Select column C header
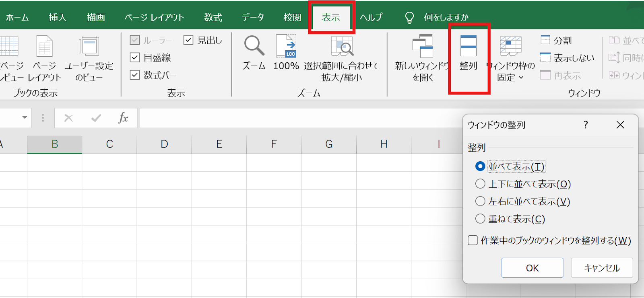Image resolution: width=644 pixels, height=298 pixels. (109, 144)
